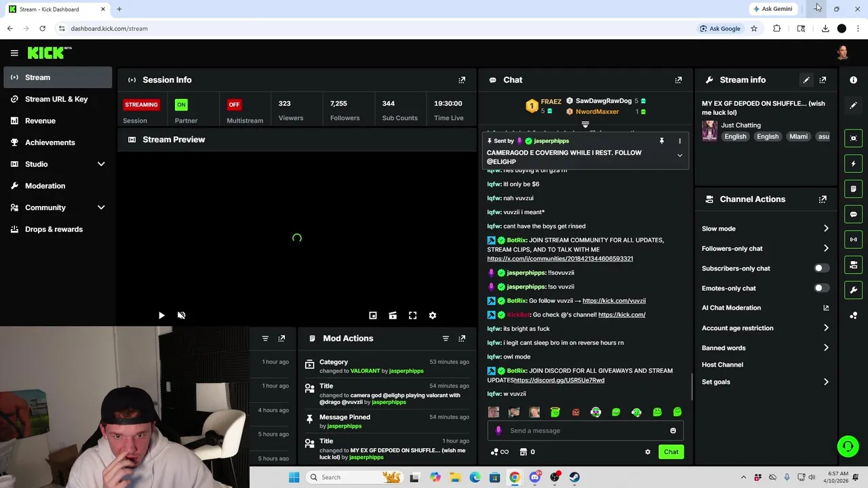Toggle Emotes-only chat switch
Viewport: 868px width, 488px height.
[x=822, y=288]
